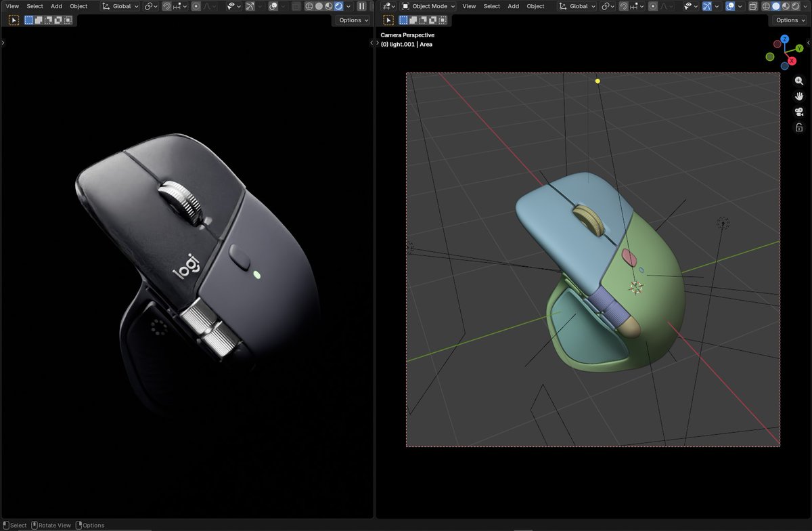The height and width of the screenshot is (531, 812).
Task: Snap view to the blue Z axis
Action: [785, 39]
